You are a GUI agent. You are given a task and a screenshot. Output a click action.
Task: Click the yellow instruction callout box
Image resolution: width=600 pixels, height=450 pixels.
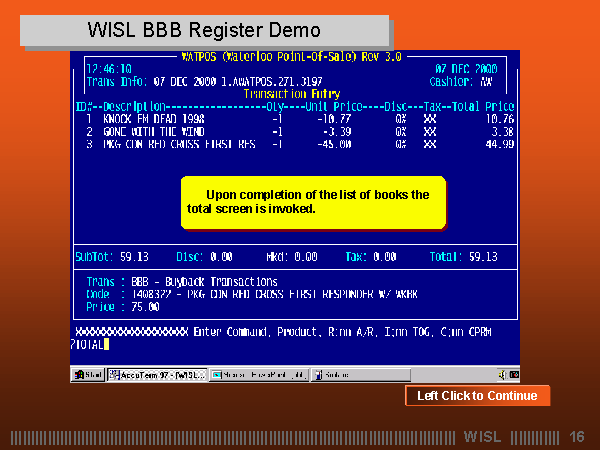click(x=312, y=201)
